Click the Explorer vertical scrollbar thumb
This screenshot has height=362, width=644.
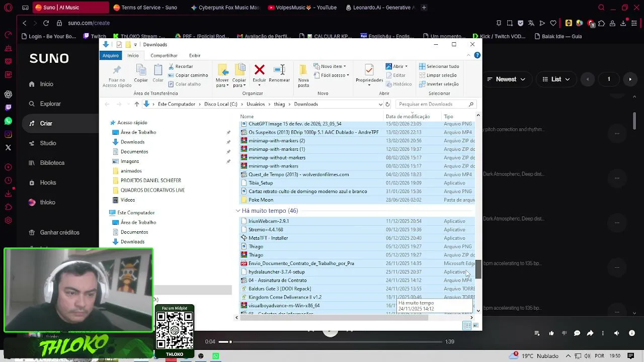(x=478, y=269)
